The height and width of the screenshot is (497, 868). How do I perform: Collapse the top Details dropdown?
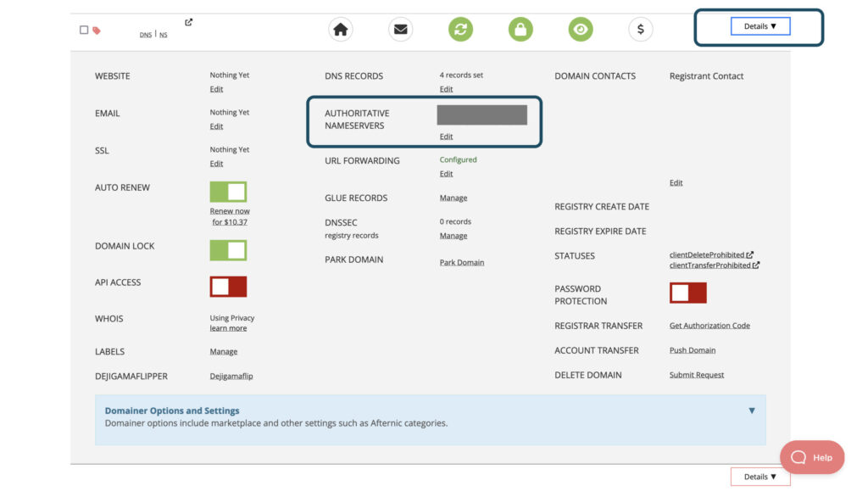[x=760, y=26]
